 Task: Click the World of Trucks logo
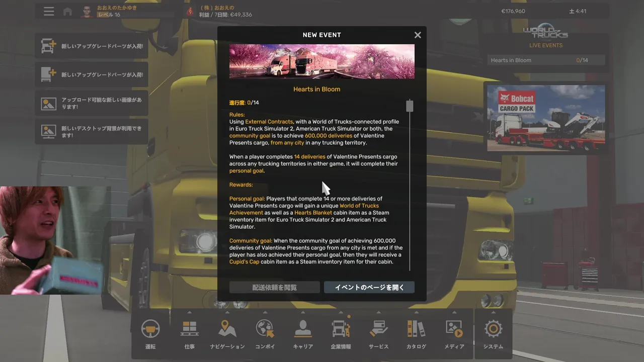tap(545, 32)
